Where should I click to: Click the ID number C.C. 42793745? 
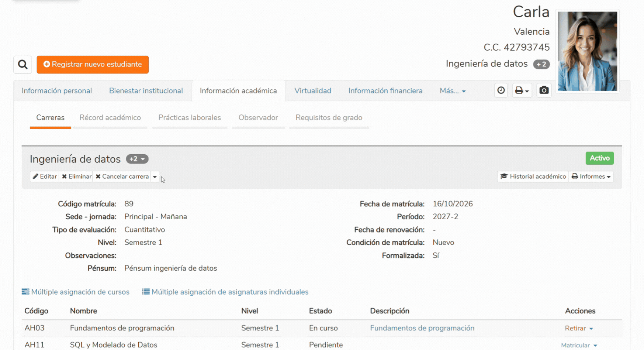(x=516, y=48)
